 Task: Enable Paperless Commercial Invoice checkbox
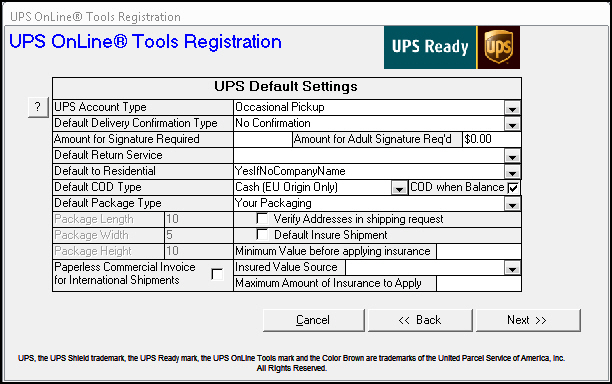(217, 274)
